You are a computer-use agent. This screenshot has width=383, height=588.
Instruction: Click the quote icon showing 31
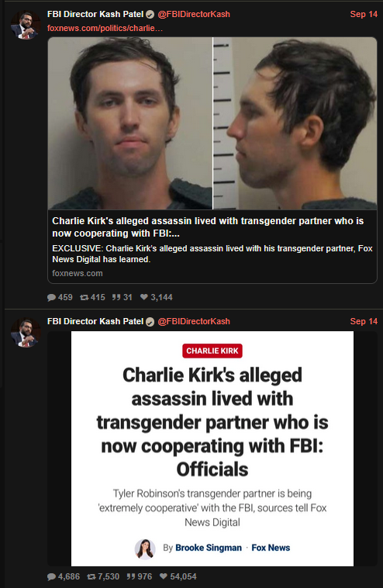pos(116,297)
